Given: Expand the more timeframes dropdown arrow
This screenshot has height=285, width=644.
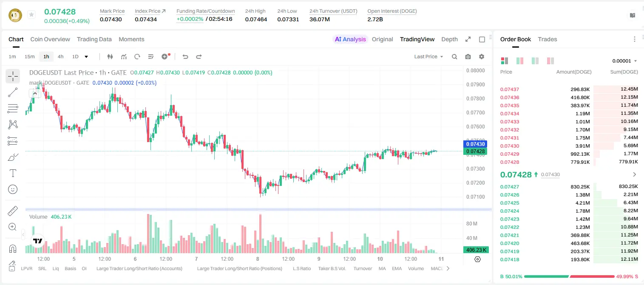Looking at the screenshot, I should coord(86,57).
